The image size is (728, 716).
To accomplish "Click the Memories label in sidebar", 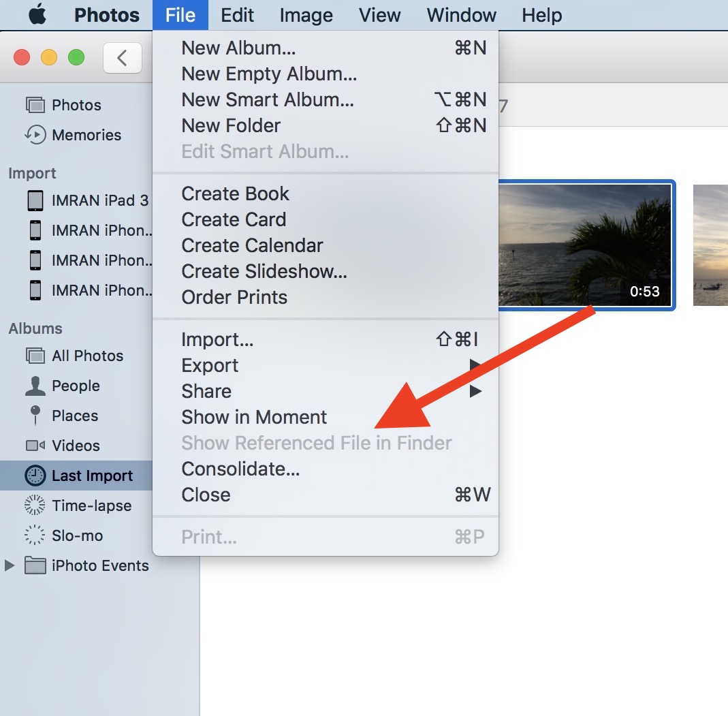I will pos(86,135).
